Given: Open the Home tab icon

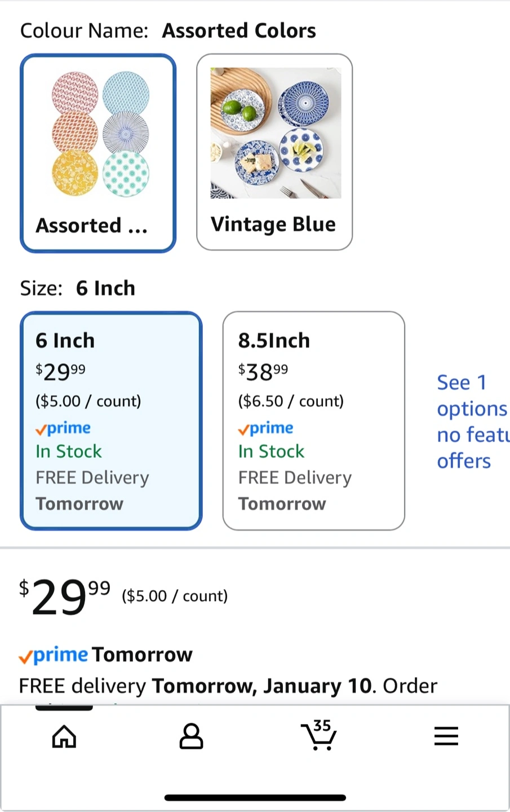Looking at the screenshot, I should pos(64,736).
